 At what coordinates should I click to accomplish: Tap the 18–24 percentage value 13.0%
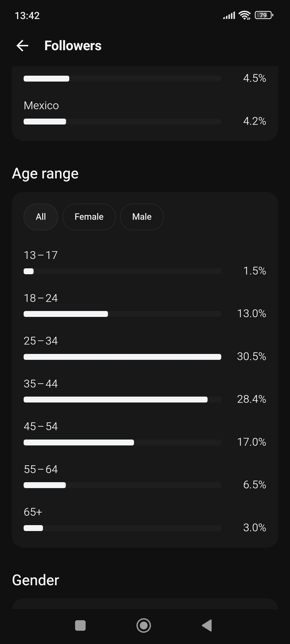coord(252,313)
